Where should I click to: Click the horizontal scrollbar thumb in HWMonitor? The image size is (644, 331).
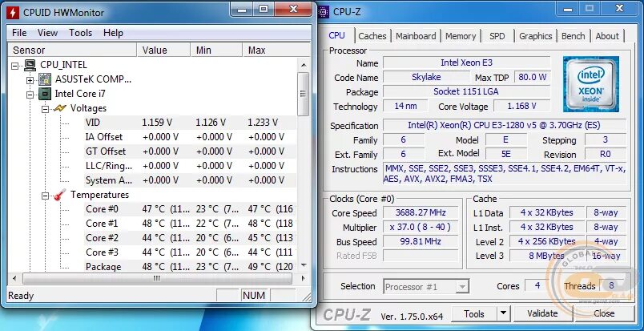157,279
